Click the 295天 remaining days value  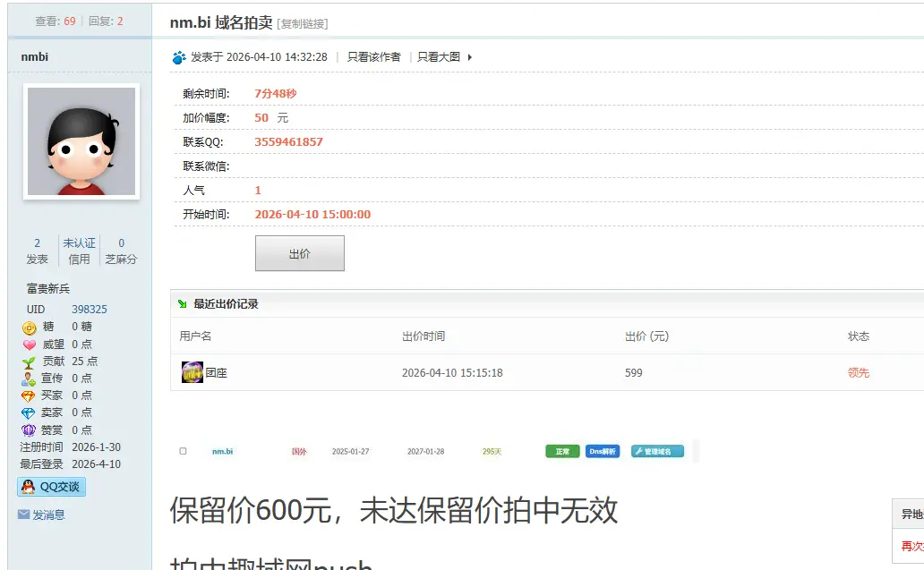(x=492, y=452)
